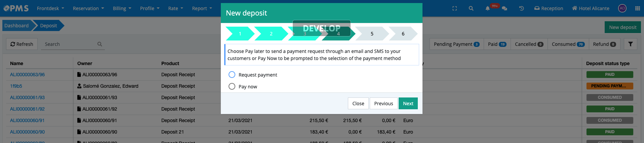Open the notifications bell icon
This screenshot has height=143, width=644.
[x=487, y=8]
